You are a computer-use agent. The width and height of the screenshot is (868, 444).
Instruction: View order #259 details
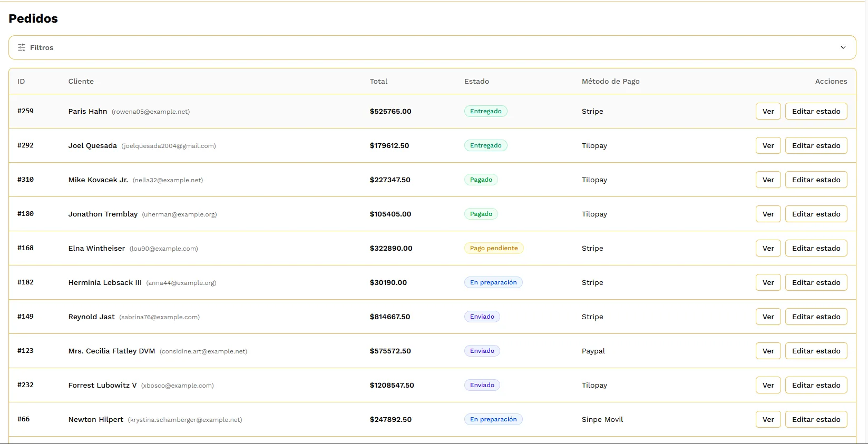[768, 111]
